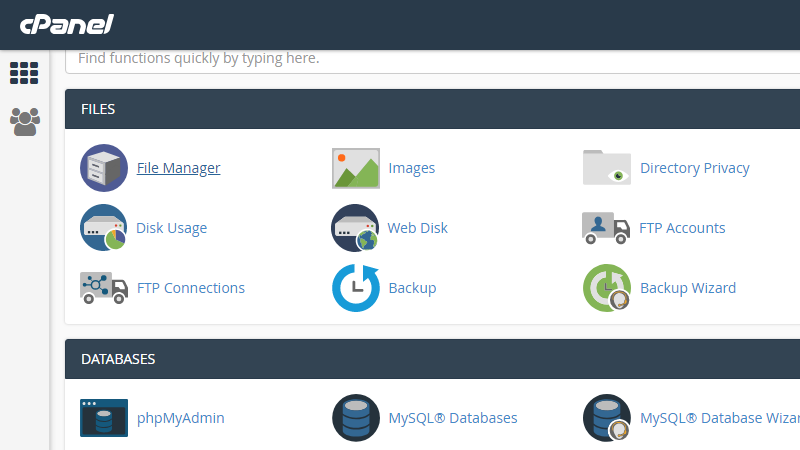Screen dimensions: 800x450
Task: Open the Web Disk link
Action: (x=417, y=228)
